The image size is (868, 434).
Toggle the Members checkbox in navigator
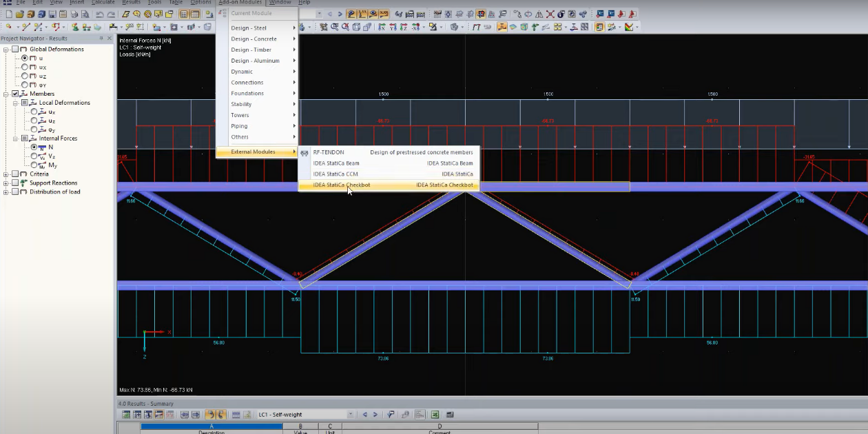15,94
